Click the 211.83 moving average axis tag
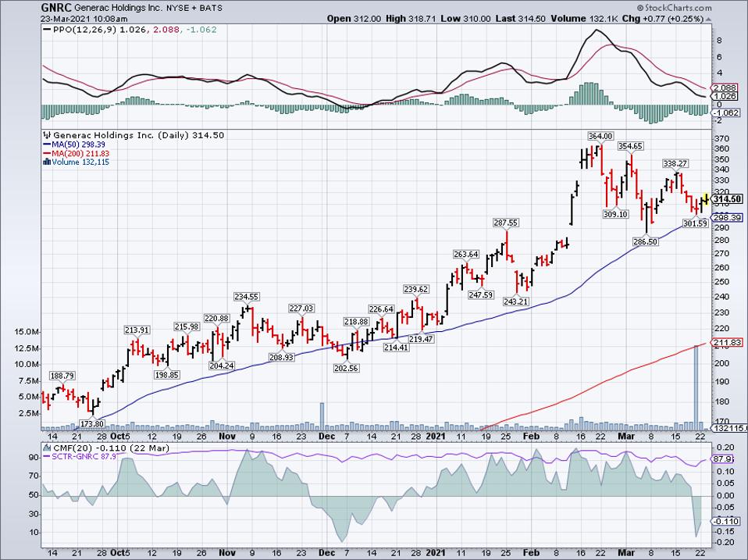 tap(728, 343)
